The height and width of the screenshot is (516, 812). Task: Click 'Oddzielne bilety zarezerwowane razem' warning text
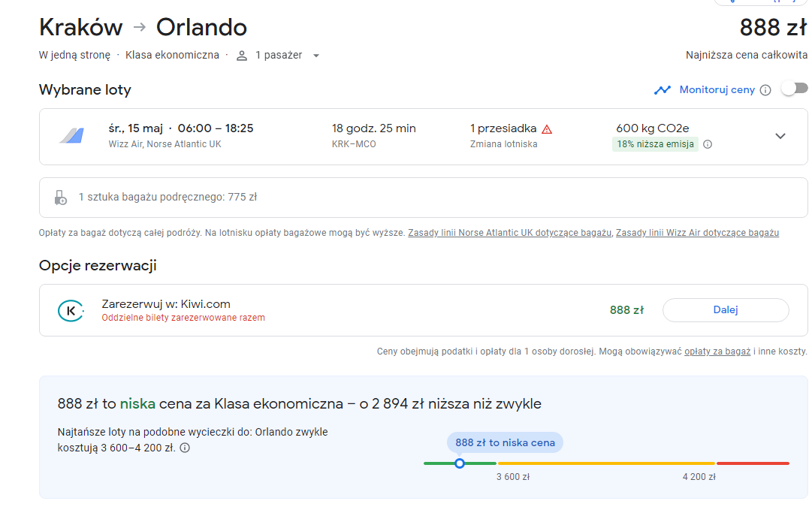(x=183, y=318)
